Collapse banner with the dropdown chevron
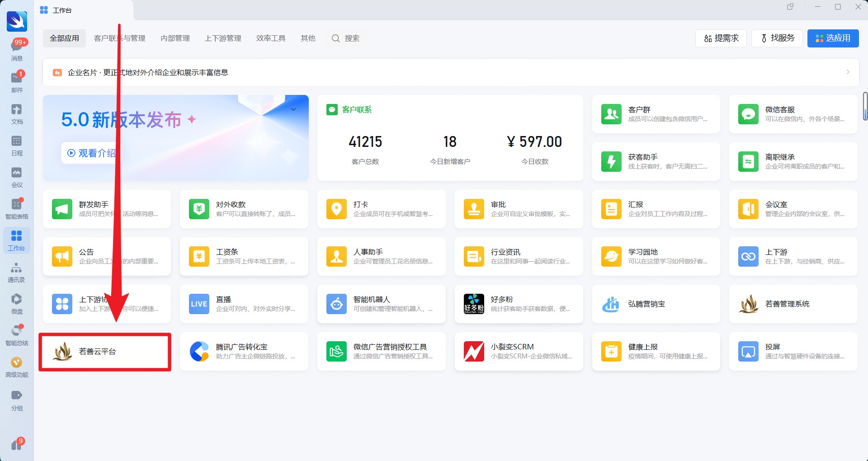Image resolution: width=868 pixels, height=461 pixels. pyautogui.click(x=293, y=109)
